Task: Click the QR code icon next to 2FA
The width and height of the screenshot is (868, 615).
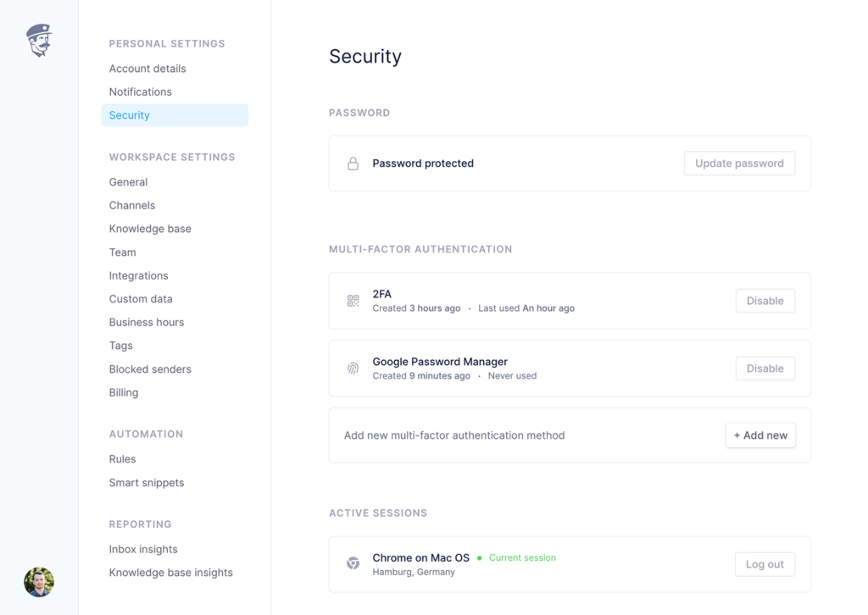Action: [353, 301]
